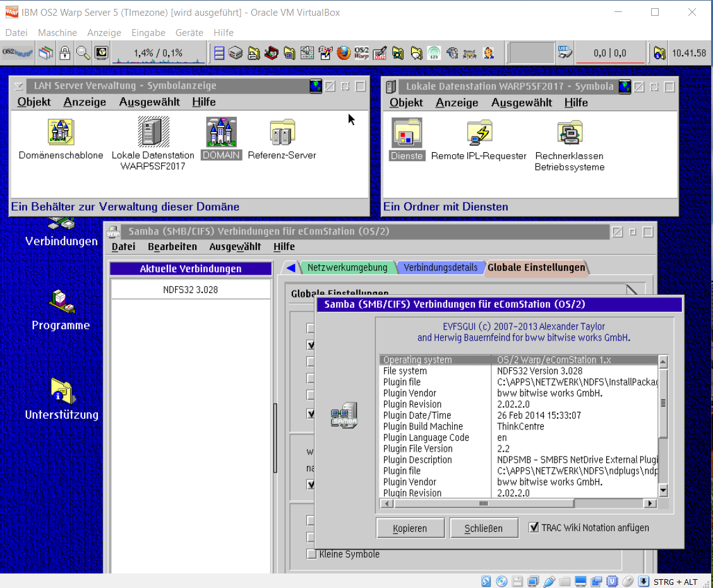Open Objekt menu in LAN Server Verwaltung
Image resolution: width=713 pixels, height=588 pixels.
34,102
